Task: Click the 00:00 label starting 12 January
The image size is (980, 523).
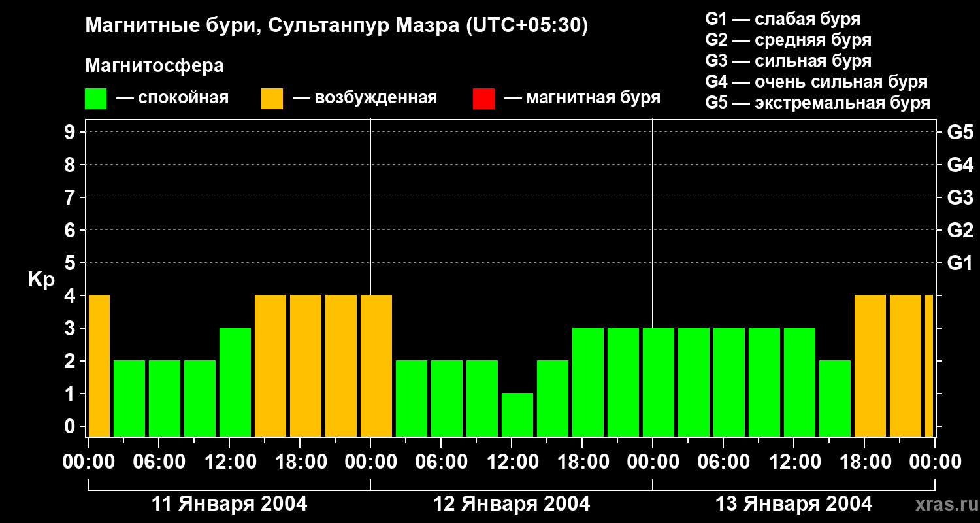Action: click(x=370, y=462)
